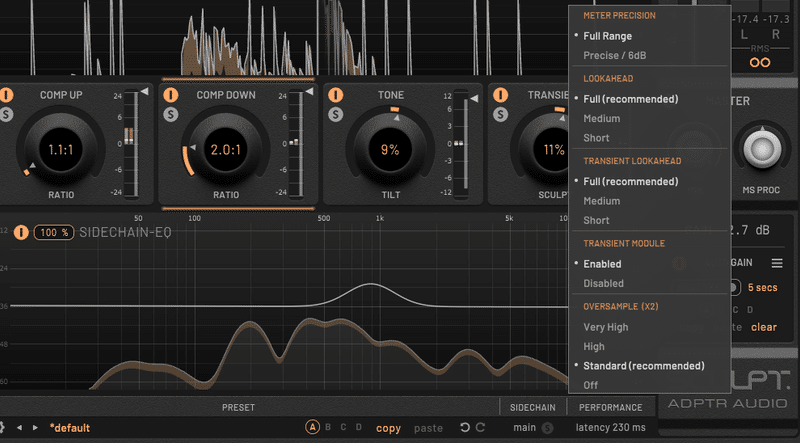Click the copy button
This screenshot has height=443, width=800.
point(388,428)
